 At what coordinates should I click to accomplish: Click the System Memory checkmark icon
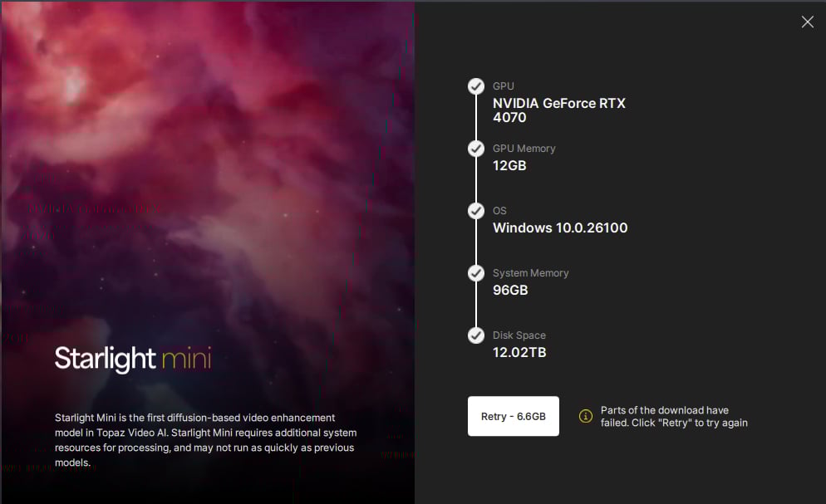coord(476,273)
